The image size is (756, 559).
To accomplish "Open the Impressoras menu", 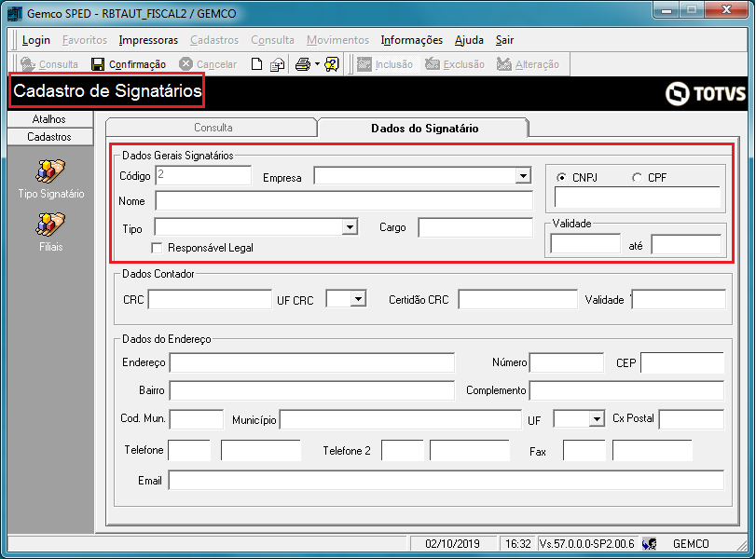I will [x=148, y=40].
